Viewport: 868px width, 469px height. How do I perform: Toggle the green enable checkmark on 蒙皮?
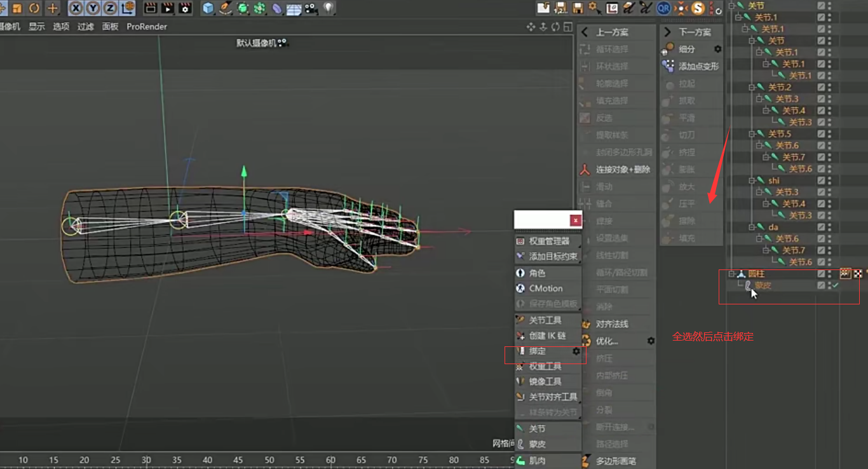(x=836, y=286)
